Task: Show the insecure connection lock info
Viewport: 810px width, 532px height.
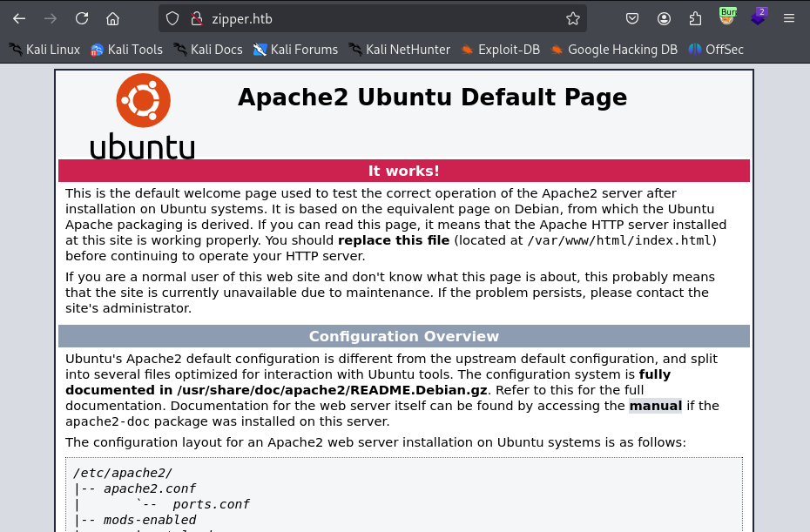Action: [x=197, y=19]
